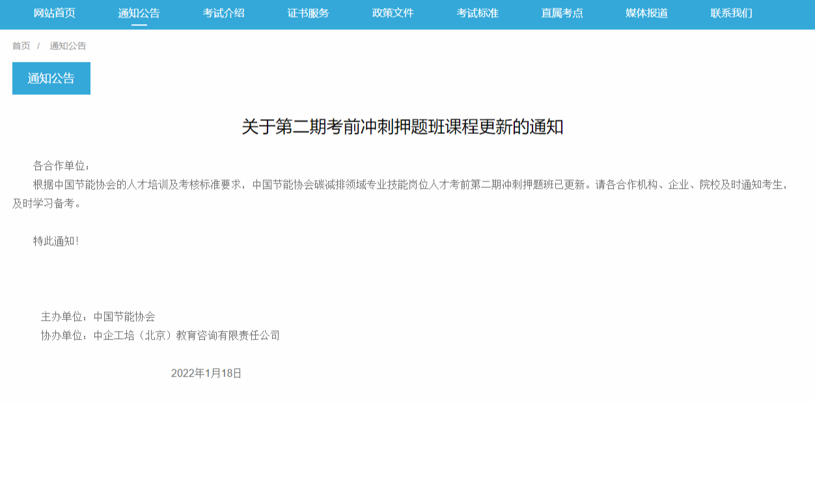This screenshot has width=815, height=504.
Task: Go to 联系我们 page
Action: click(x=732, y=13)
